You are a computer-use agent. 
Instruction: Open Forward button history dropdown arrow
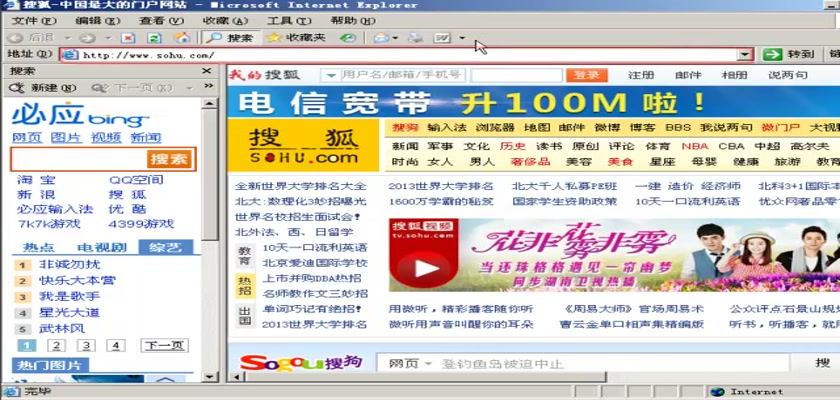(108, 38)
